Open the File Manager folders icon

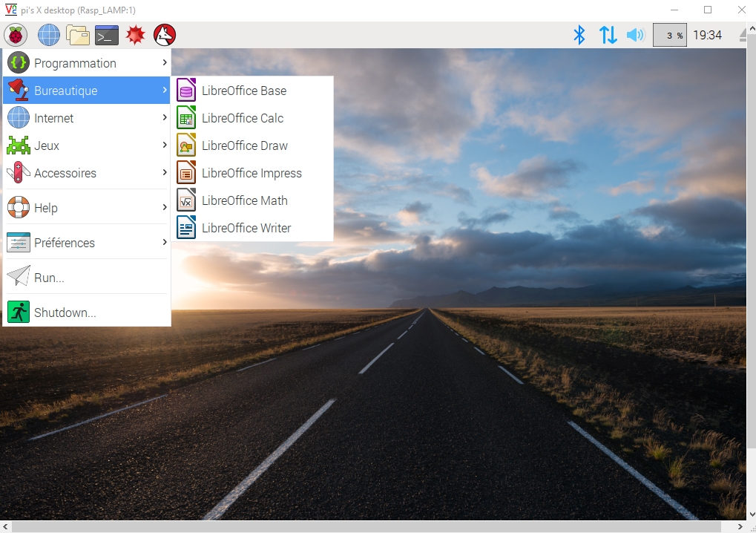coord(78,35)
